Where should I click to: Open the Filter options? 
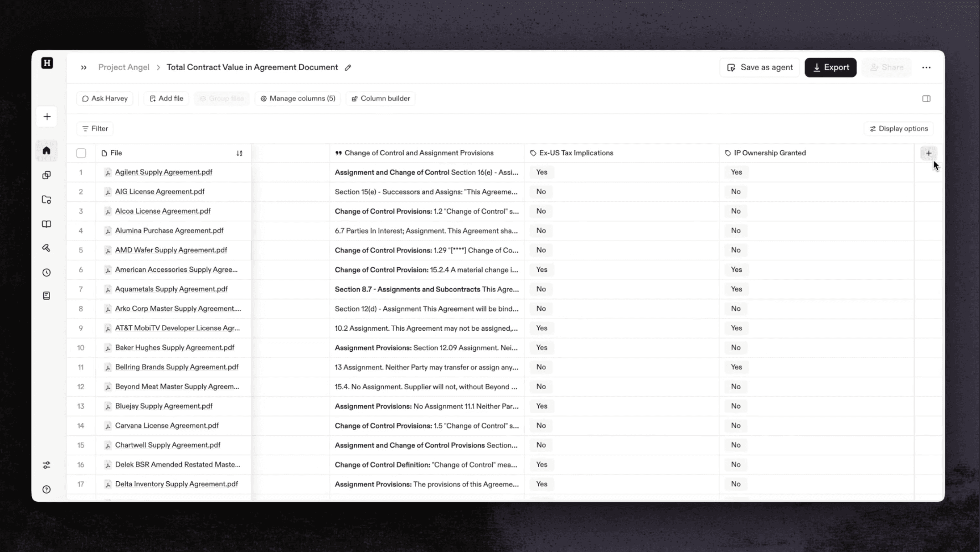pyautogui.click(x=95, y=129)
